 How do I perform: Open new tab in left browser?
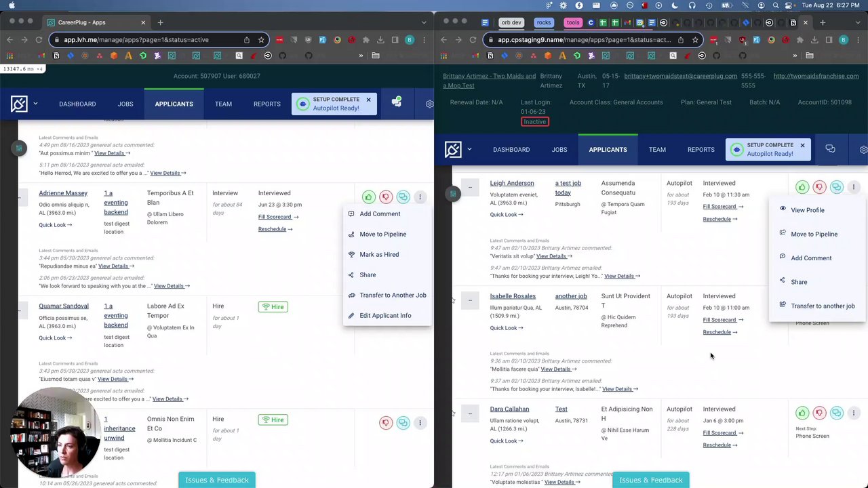[161, 22]
